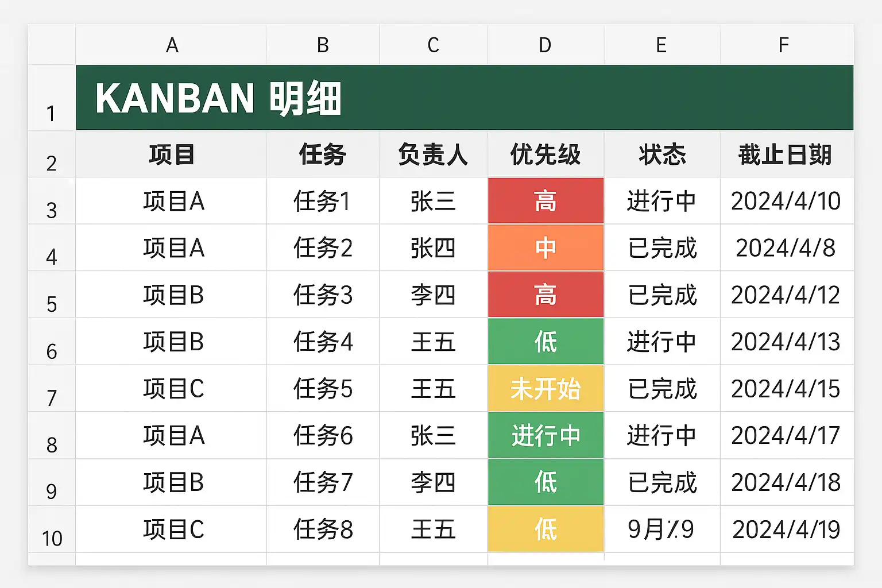Click the "项目" header cell
Screen dimensions: 882x588
pyautogui.click(x=171, y=154)
